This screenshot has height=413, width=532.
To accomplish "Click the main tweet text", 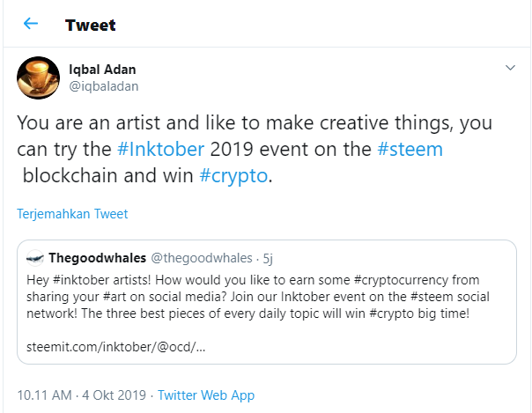I will point(255,123).
